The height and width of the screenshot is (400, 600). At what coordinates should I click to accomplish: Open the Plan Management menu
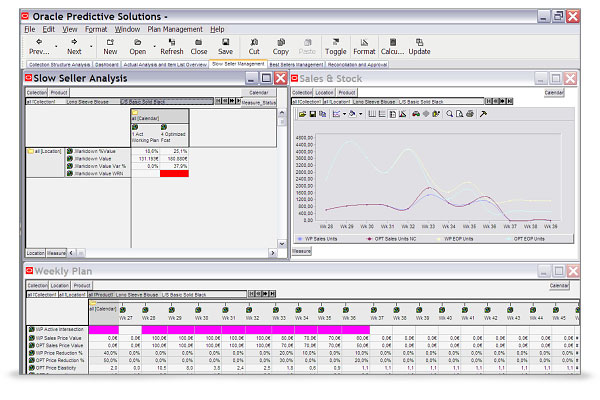[x=175, y=29]
